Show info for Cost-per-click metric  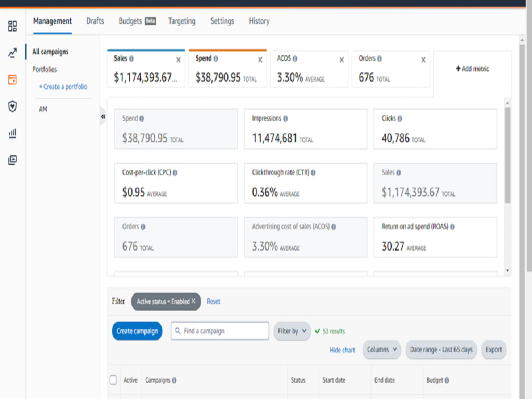pyautogui.click(x=174, y=173)
